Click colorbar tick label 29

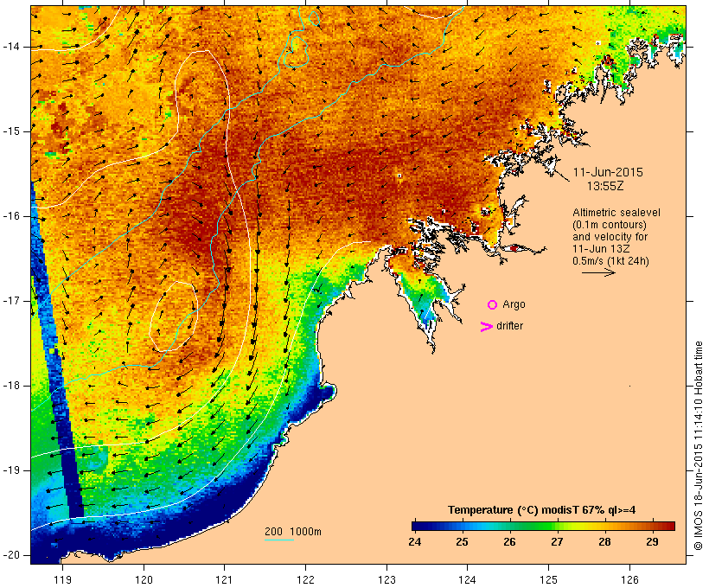[652, 542]
